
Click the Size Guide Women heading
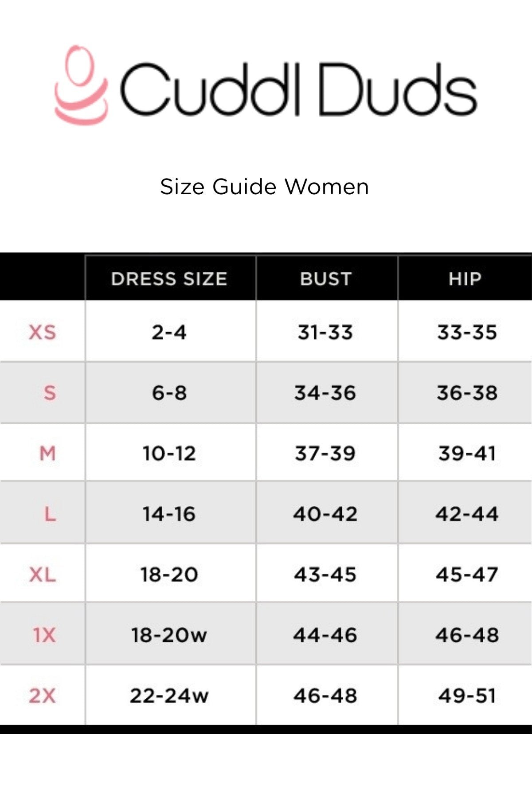point(264,187)
